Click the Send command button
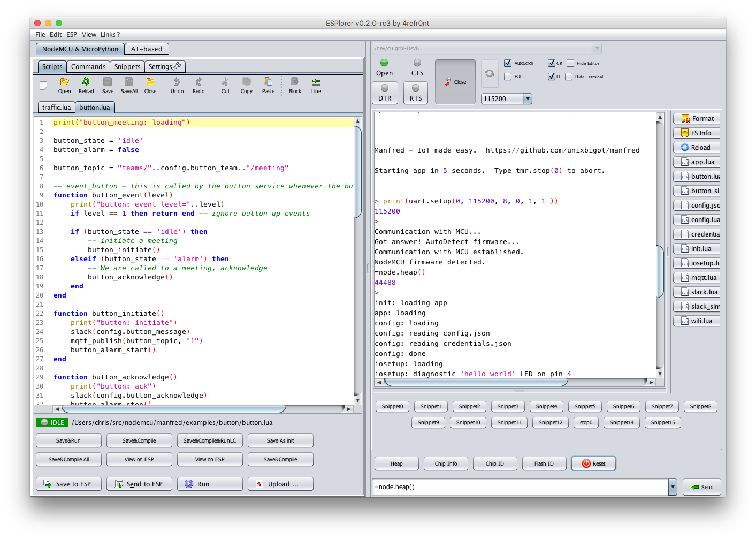The height and width of the screenshot is (540, 756). coord(701,486)
